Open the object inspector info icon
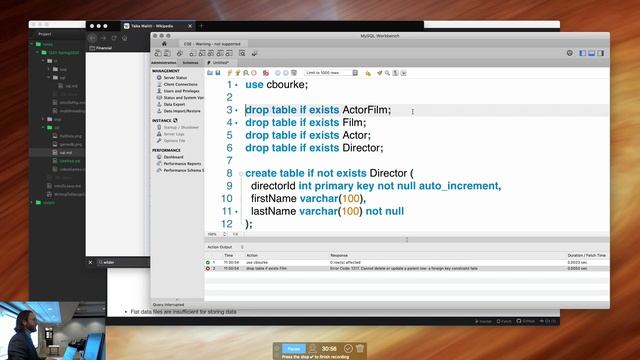640x360 pixels. tap(180, 53)
